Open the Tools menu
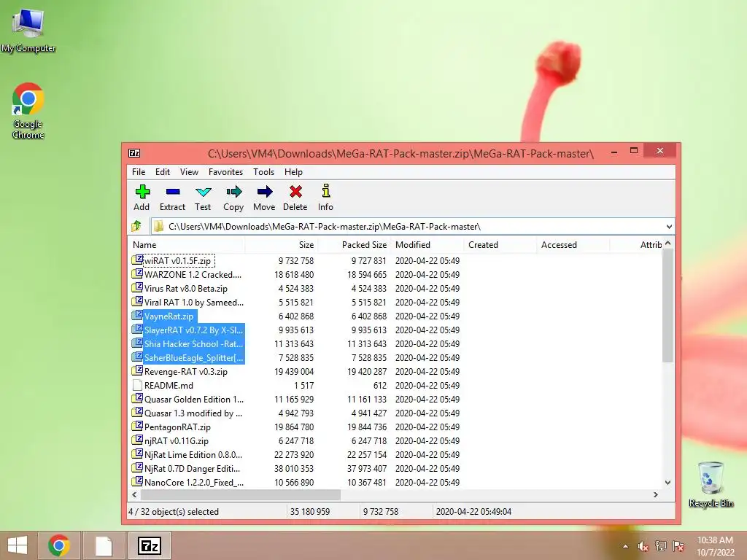The height and width of the screenshot is (560, 747). click(263, 172)
